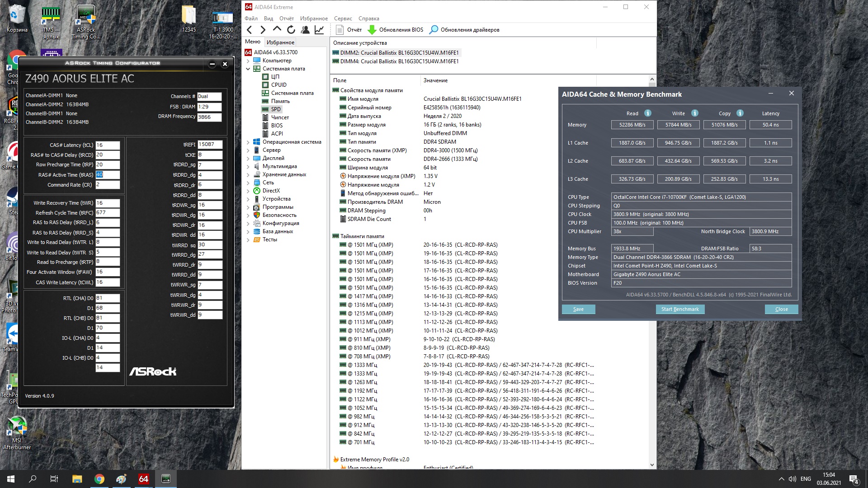Expand the Сеть tree node
Viewport: 868px width, 488px height.
point(248,183)
